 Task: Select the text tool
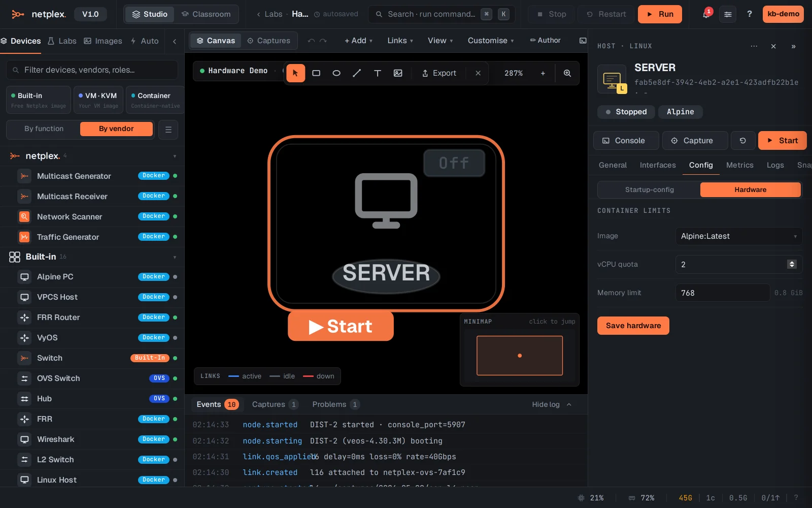click(x=378, y=73)
